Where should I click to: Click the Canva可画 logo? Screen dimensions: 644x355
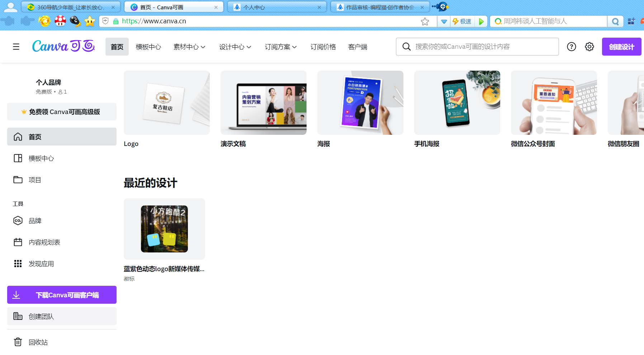(x=63, y=46)
